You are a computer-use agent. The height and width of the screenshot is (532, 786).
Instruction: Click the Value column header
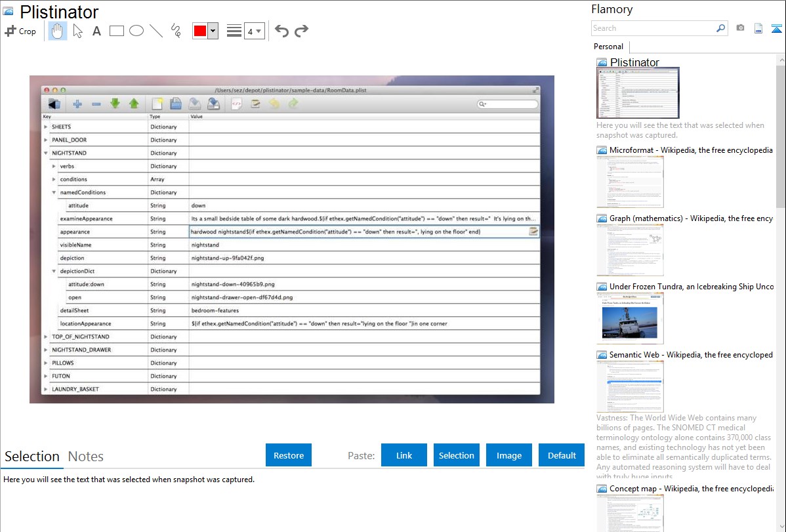point(197,116)
